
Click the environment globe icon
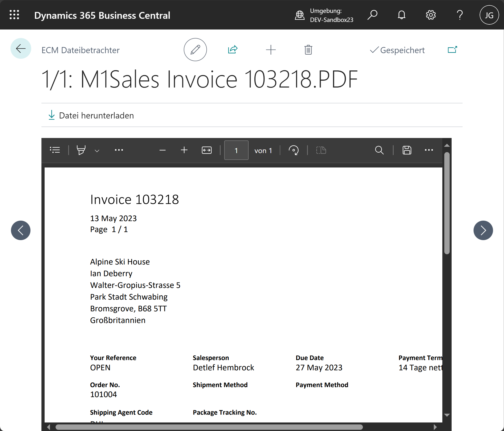coord(300,15)
